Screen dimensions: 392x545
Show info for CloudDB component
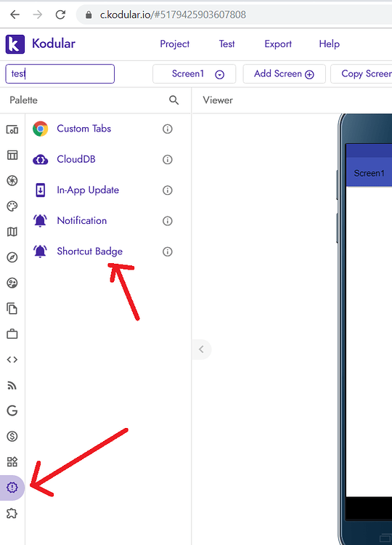pos(168,160)
